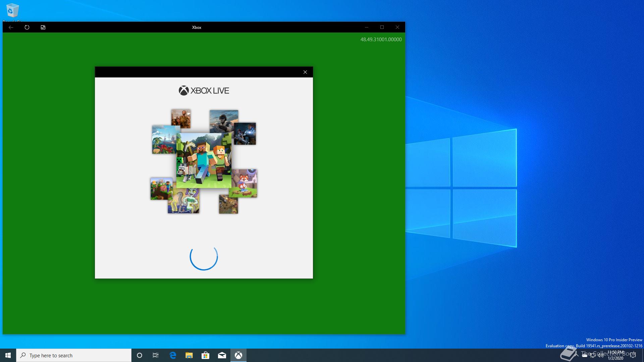Viewport: 644px width, 362px height.
Task: Click the Sea of Thieves ship thumbnail
Action: [164, 139]
